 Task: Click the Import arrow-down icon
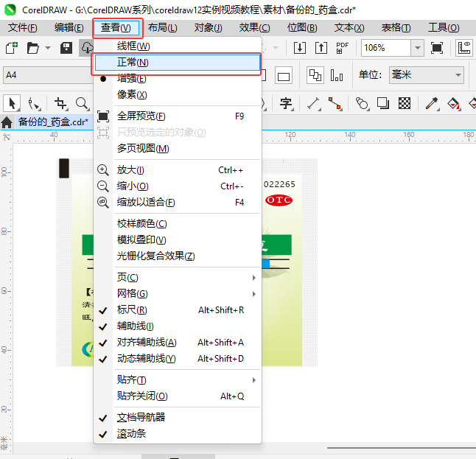click(x=300, y=48)
